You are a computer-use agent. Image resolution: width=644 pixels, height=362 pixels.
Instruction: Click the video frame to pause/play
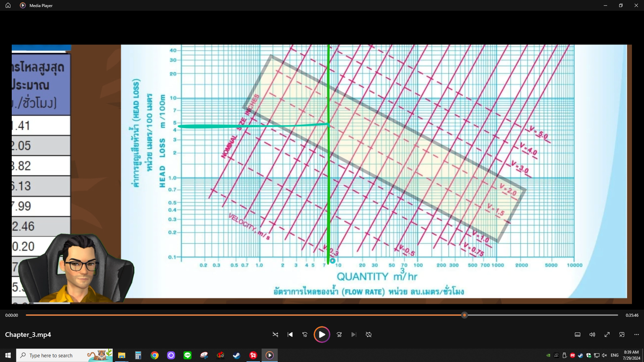tap(322, 174)
